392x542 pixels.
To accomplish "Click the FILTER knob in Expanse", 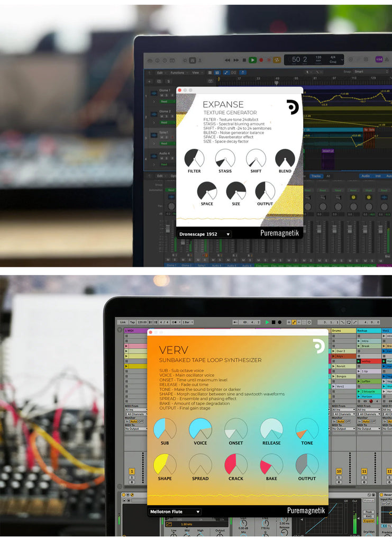I will tap(194, 159).
